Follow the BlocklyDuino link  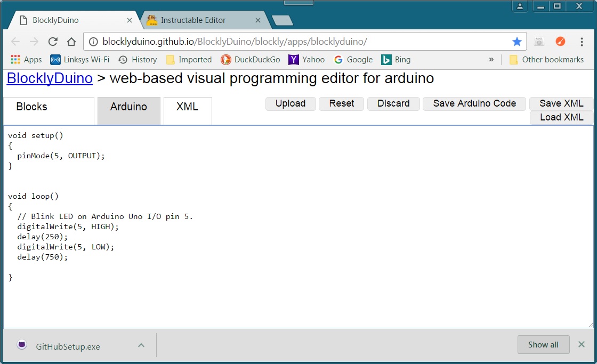click(x=49, y=78)
